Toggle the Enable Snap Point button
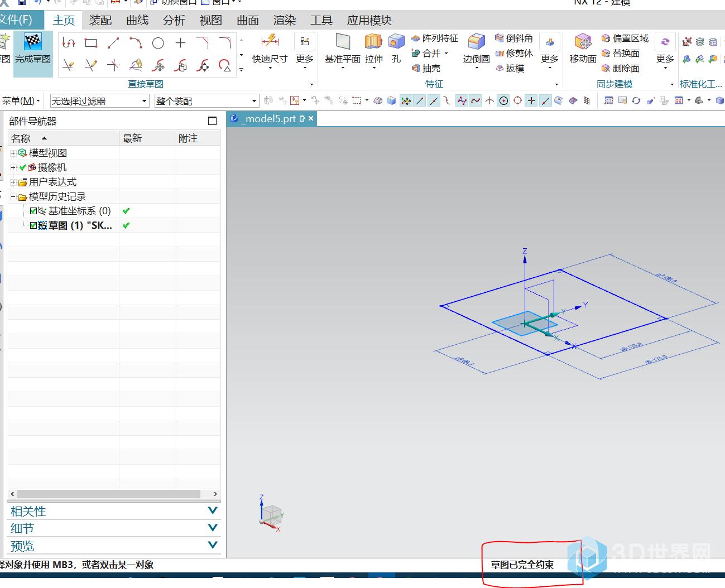This screenshot has width=725, height=588. 406,101
